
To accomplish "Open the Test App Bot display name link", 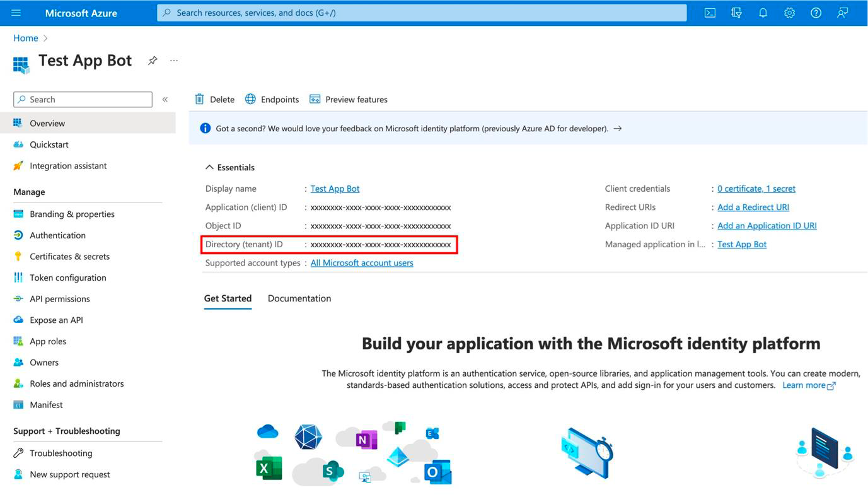I will point(335,189).
